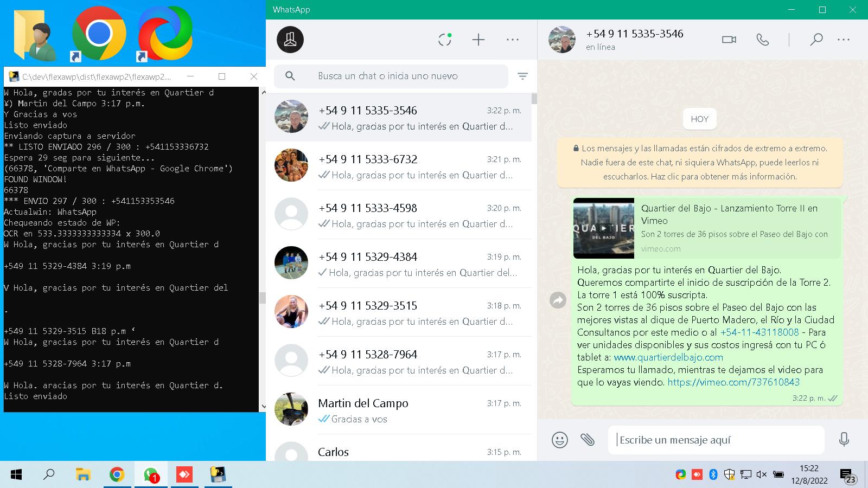The height and width of the screenshot is (488, 868).
Task: Open chat with +54 9 11 5333-4598
Action: click(x=399, y=215)
